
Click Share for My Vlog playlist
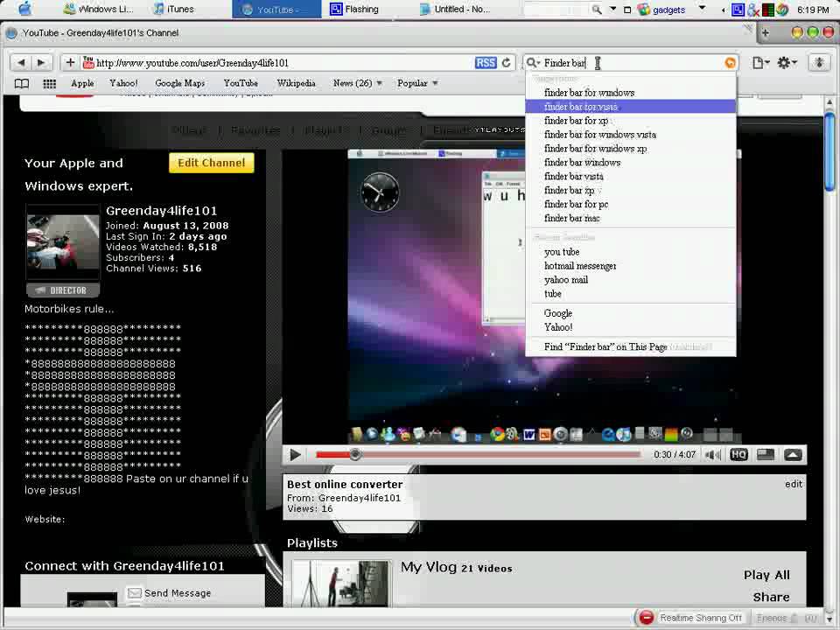[x=771, y=597]
